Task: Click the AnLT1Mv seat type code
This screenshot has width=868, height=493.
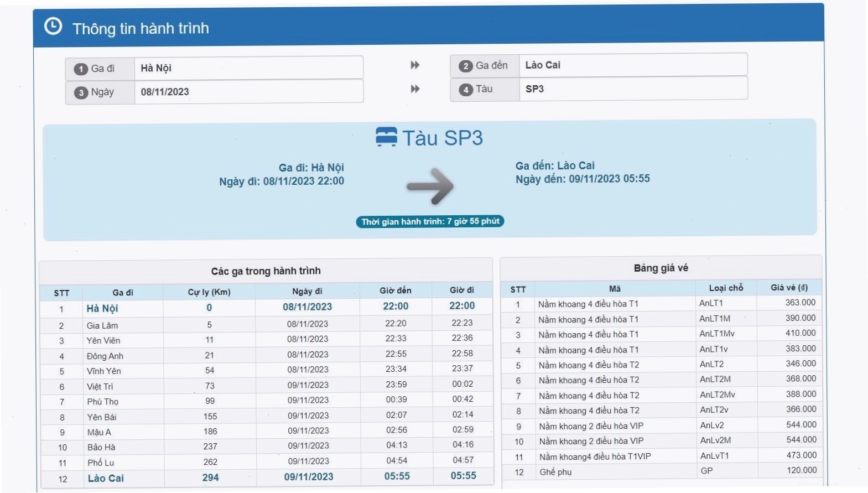Action: 717,333
